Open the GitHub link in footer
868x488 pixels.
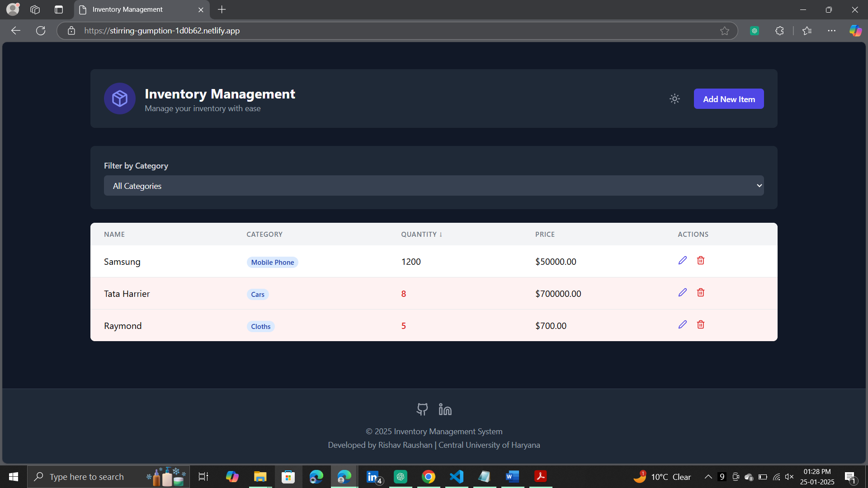pos(422,409)
